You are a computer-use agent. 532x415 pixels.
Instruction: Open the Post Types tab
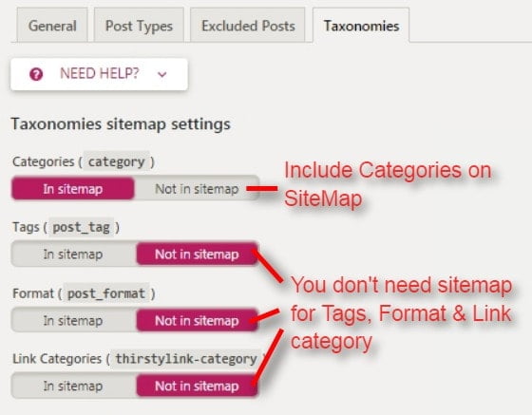point(139,26)
